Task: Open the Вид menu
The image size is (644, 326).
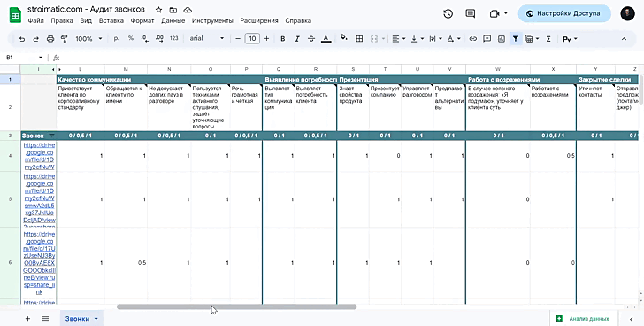Action: pos(86,20)
